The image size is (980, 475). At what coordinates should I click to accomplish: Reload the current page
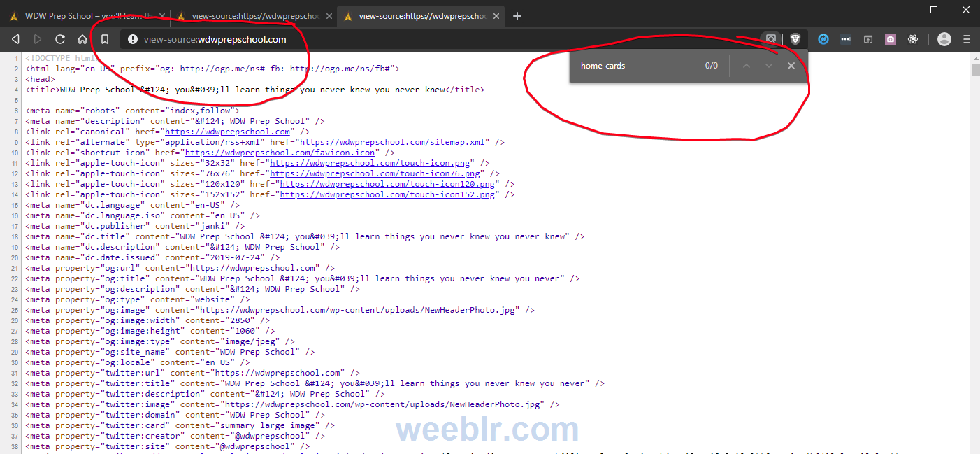pos(60,39)
